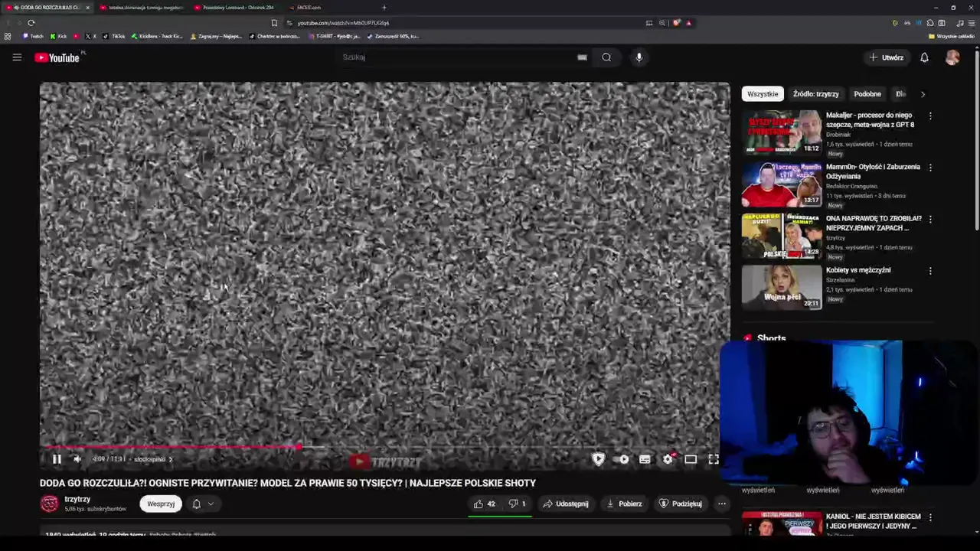
Task: Click Pobierz to download the video
Action: click(x=624, y=504)
